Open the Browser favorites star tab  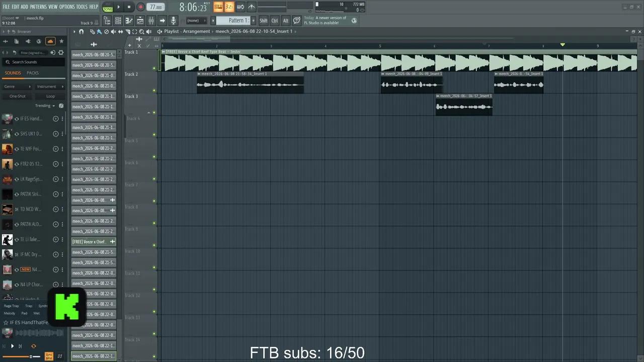[61, 41]
